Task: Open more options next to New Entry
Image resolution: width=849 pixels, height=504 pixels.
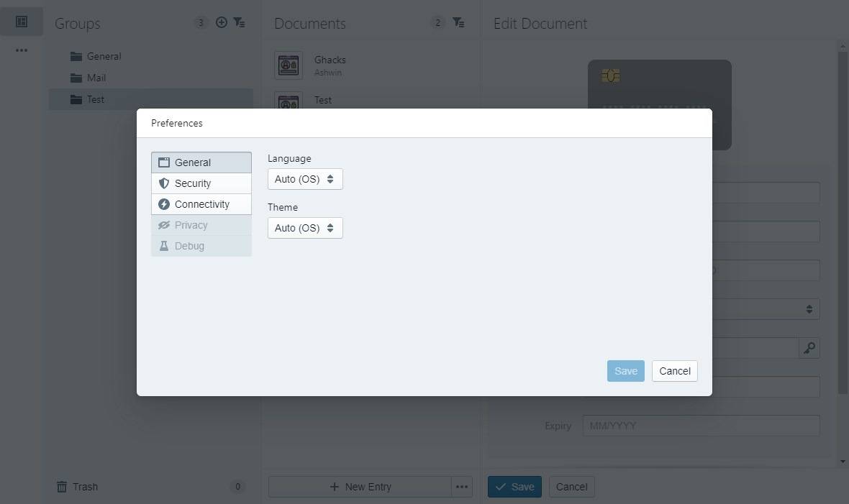Action: tap(461, 487)
